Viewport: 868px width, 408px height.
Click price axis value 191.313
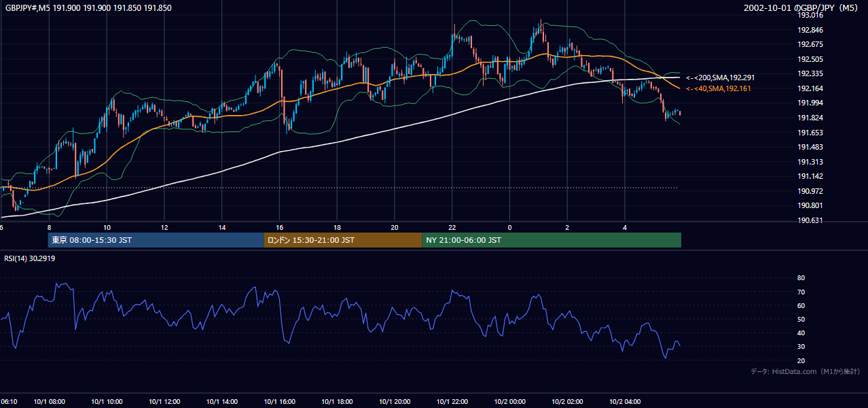[x=810, y=162]
